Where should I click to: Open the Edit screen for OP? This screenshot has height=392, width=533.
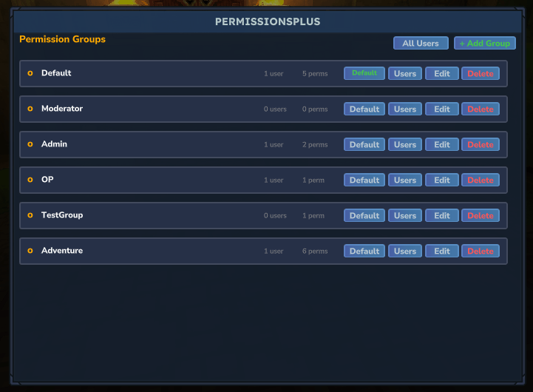(x=442, y=180)
